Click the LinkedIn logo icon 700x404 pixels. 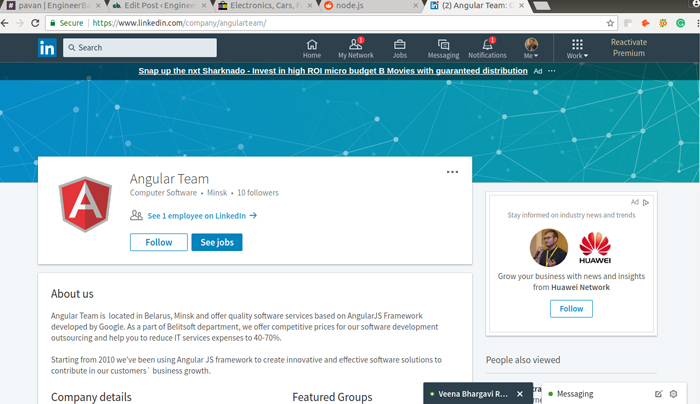click(x=47, y=47)
